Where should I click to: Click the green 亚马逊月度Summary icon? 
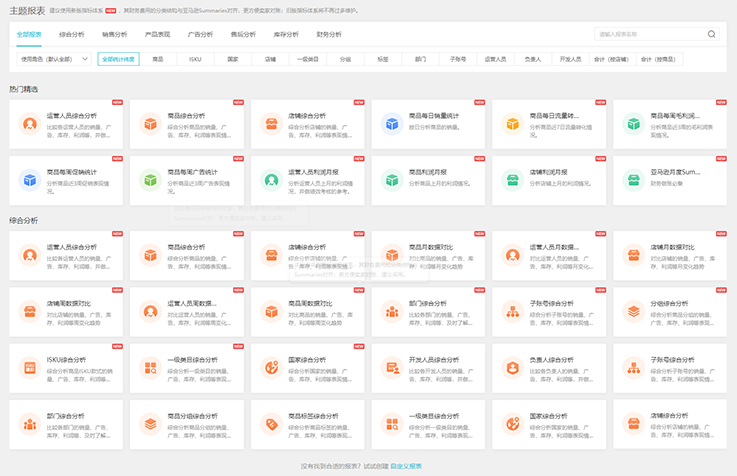point(632,180)
